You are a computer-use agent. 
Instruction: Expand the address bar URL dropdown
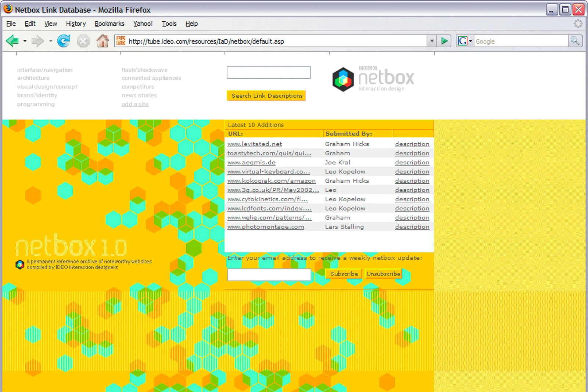point(432,41)
